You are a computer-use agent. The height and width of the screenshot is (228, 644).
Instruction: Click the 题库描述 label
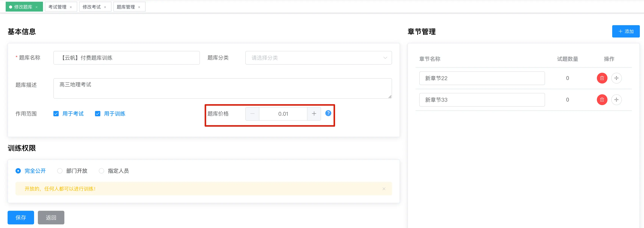pyautogui.click(x=26, y=85)
